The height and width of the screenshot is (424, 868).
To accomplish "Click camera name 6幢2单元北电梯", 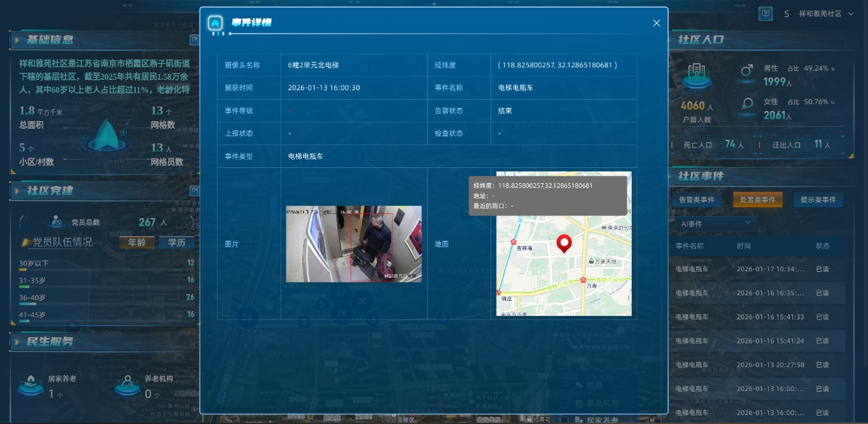I will pos(313,65).
